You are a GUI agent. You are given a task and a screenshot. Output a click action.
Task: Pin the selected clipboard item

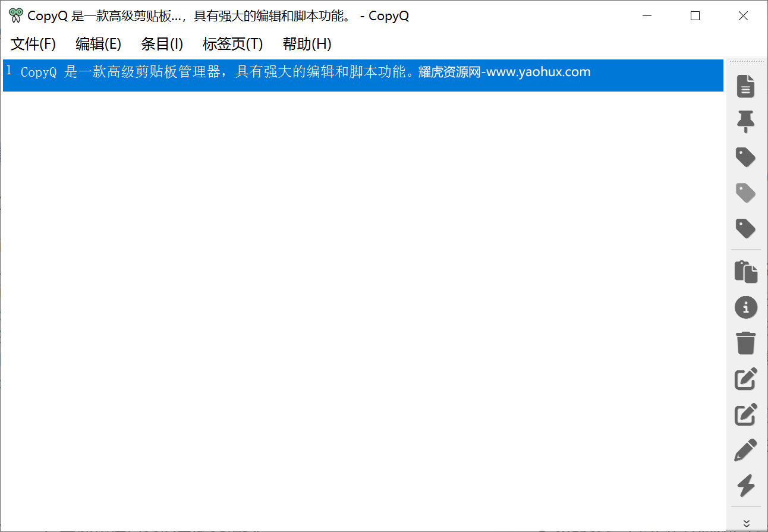pos(746,122)
